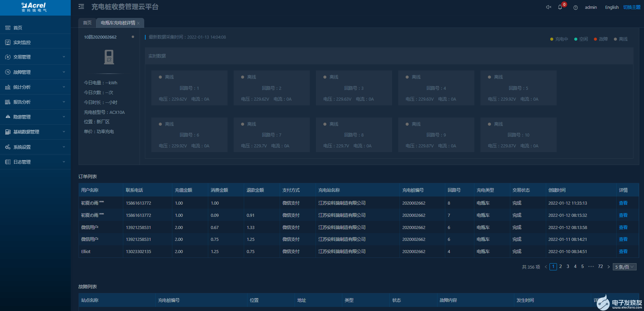This screenshot has height=311, width=644.
Task: View details of order 2022-01-12 11:35:13
Action: (x=623, y=203)
